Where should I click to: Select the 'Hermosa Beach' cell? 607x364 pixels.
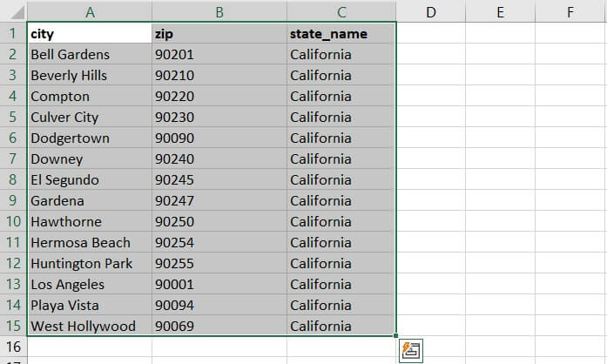90,242
